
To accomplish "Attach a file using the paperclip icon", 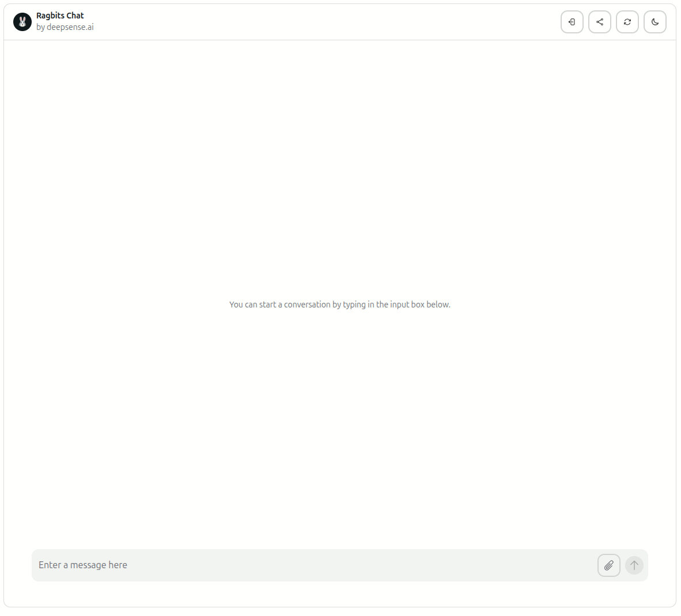I will (608, 565).
